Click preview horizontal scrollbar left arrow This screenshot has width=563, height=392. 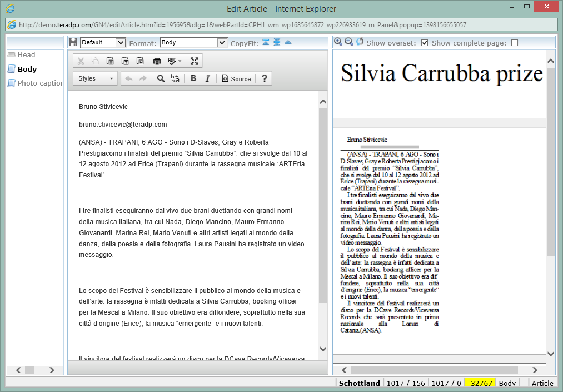pos(345,370)
